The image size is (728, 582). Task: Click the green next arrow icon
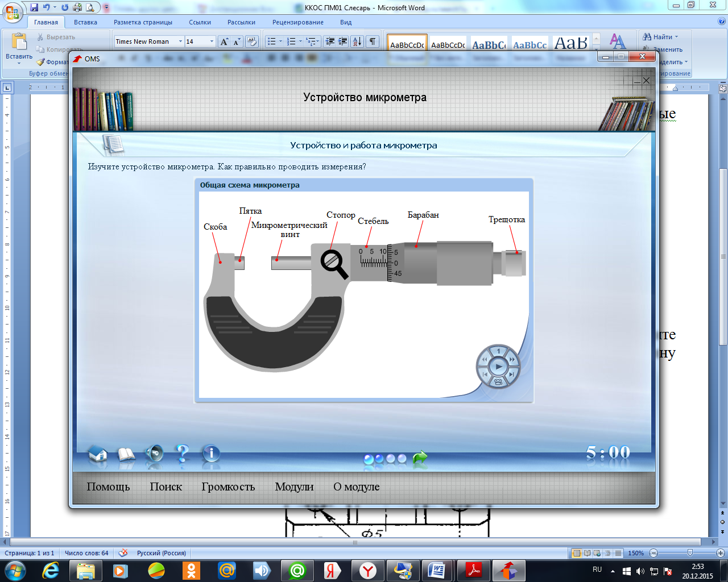pyautogui.click(x=420, y=458)
